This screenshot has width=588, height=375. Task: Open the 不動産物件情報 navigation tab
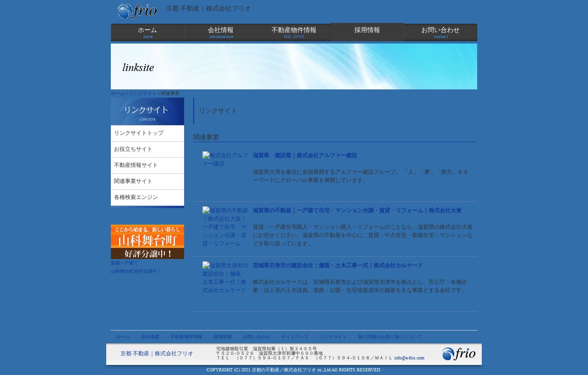(x=294, y=33)
